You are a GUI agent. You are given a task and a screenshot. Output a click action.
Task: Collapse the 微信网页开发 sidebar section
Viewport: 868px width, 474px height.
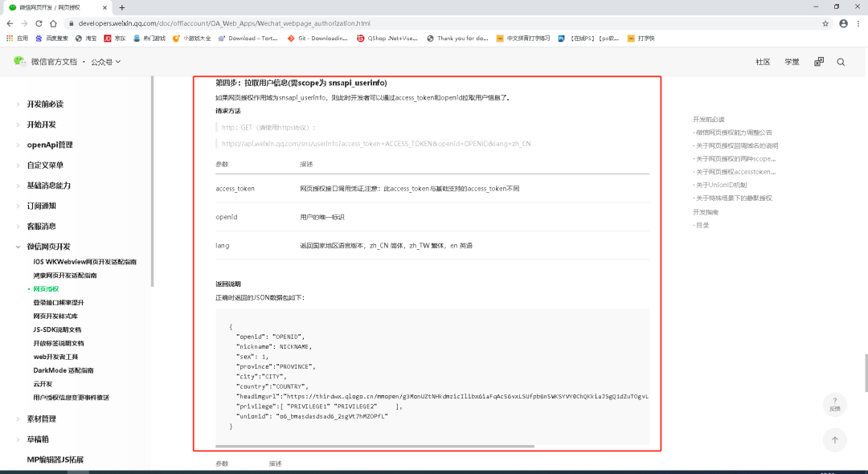point(48,247)
